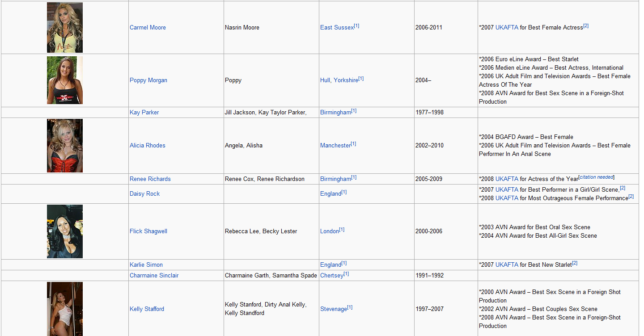644x336 pixels.
Task: Open UKAFTA link in Karlie Simon row
Action: coord(507,265)
